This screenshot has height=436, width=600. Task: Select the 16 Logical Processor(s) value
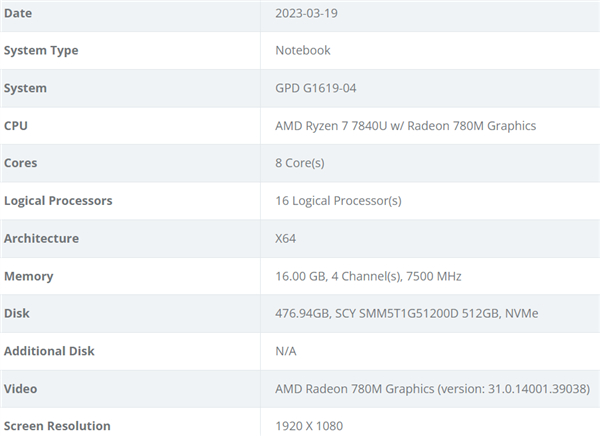coord(338,201)
